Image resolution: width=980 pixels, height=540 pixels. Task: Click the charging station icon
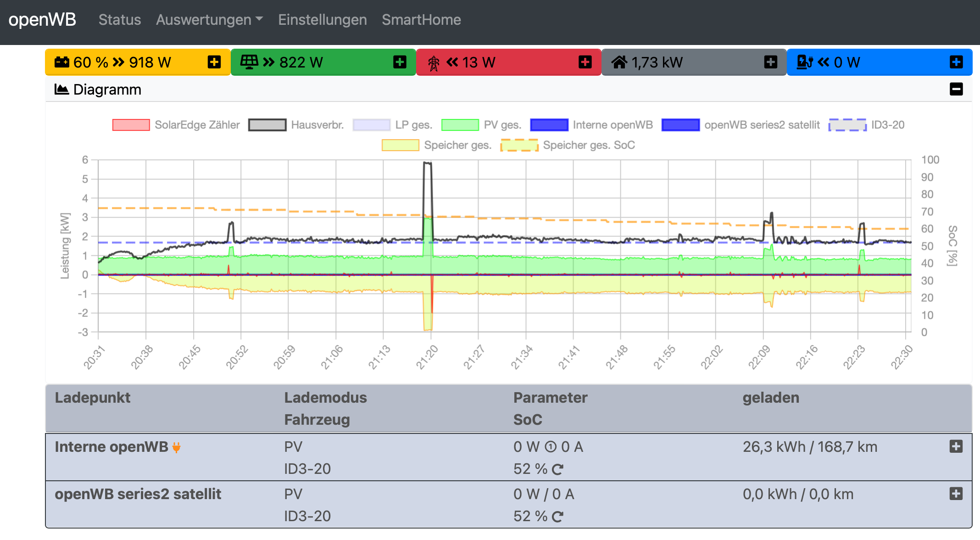pyautogui.click(x=805, y=62)
